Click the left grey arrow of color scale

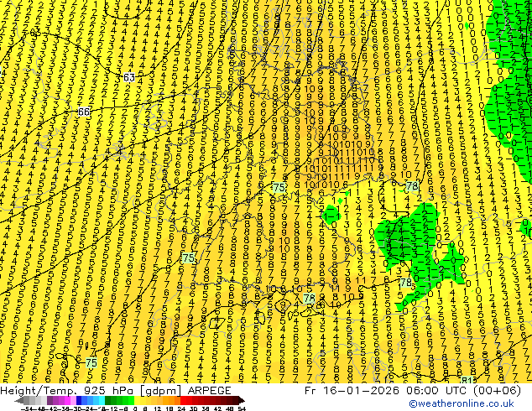pyautogui.click(x=19, y=401)
